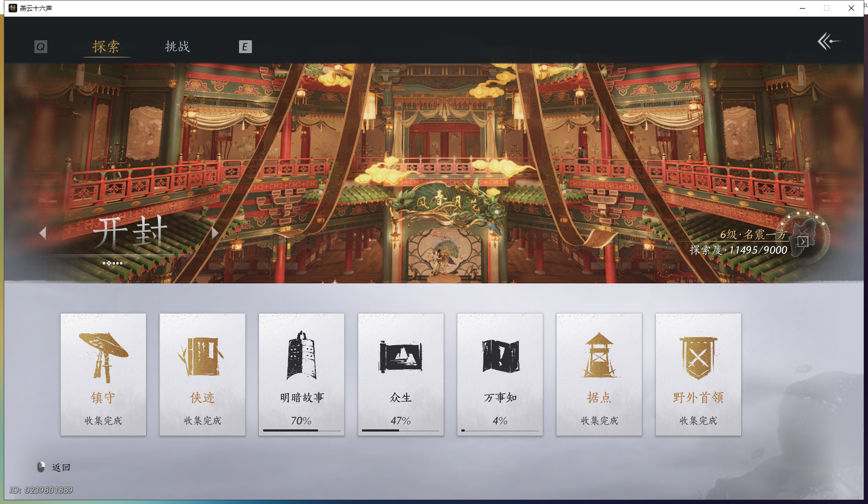Open the 侠迹 bamboo scroll icon
Screen dimensions: 868x504
(x=202, y=357)
